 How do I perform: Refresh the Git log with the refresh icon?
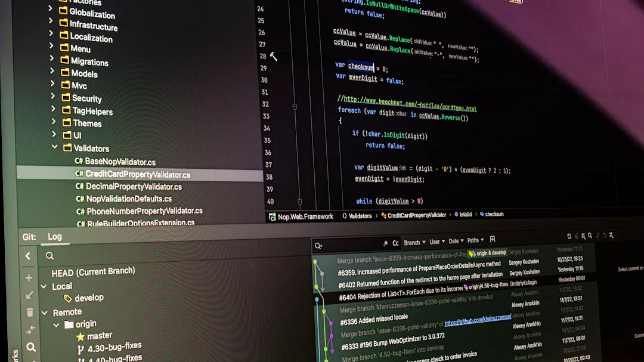(x=569, y=235)
